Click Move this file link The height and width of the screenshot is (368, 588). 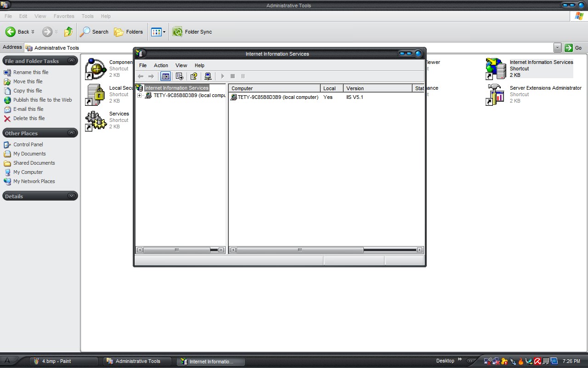click(28, 81)
